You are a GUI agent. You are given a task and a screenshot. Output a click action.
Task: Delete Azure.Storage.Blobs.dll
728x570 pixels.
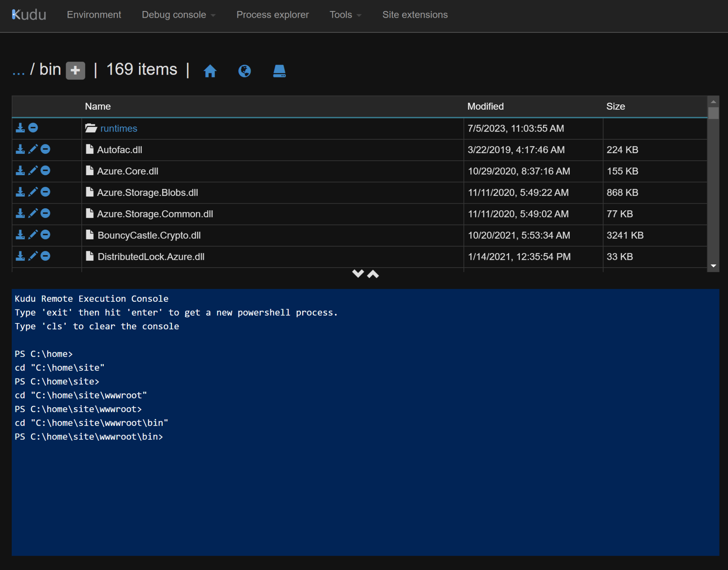click(45, 192)
